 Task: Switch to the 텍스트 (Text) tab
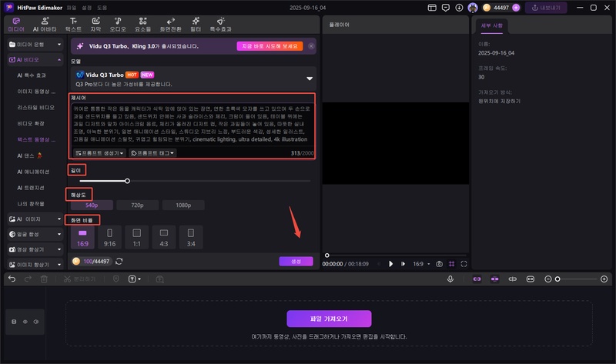tap(73, 25)
